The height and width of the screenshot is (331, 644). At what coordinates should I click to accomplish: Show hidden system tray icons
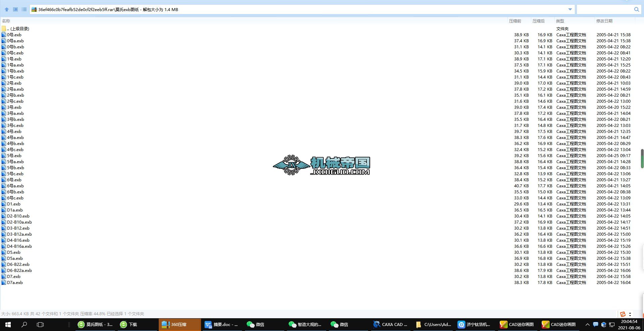[x=587, y=325]
